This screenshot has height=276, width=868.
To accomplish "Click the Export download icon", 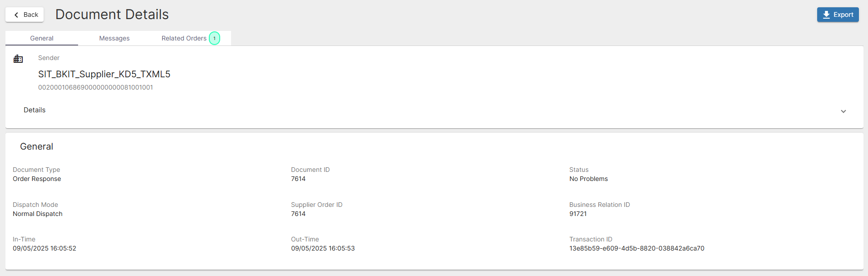I will 826,15.
